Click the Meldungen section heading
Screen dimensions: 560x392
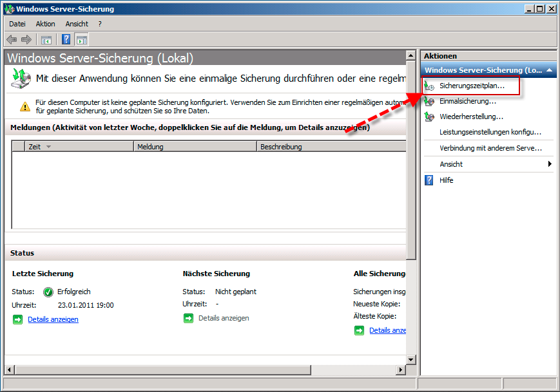(190, 127)
